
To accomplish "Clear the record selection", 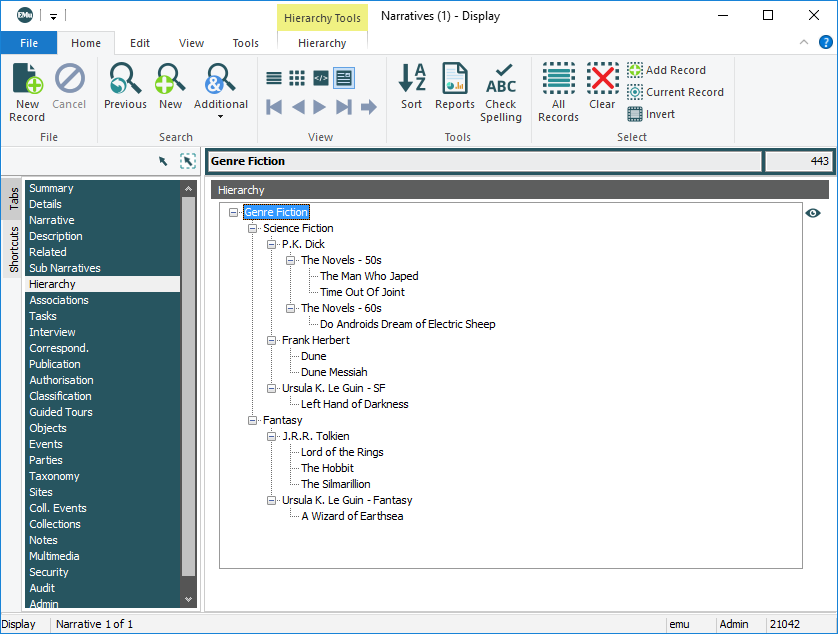I will [x=602, y=90].
